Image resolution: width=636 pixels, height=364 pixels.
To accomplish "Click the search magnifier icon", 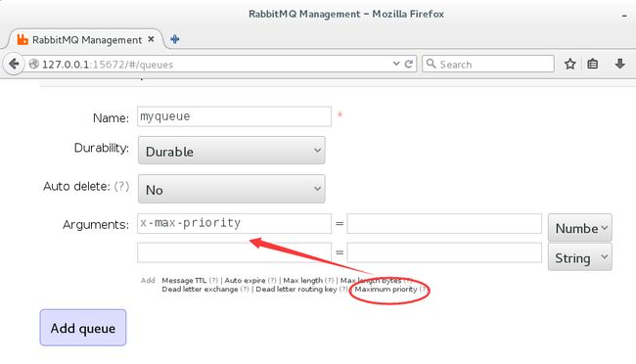I will click(x=432, y=64).
